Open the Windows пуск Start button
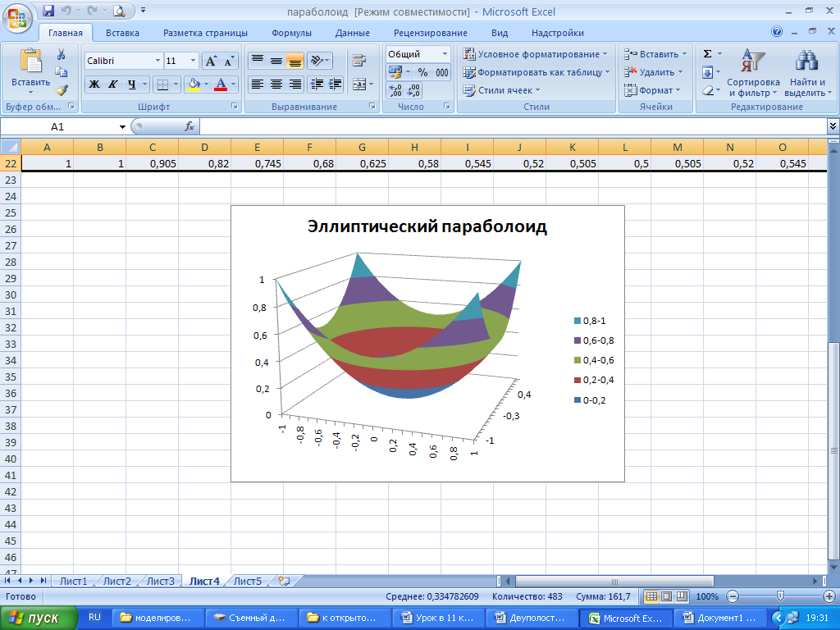 [x=39, y=619]
